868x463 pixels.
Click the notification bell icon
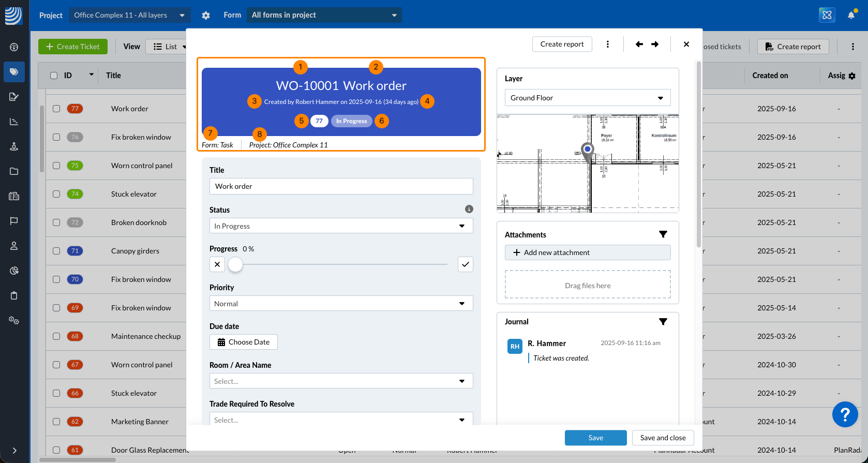(851, 15)
